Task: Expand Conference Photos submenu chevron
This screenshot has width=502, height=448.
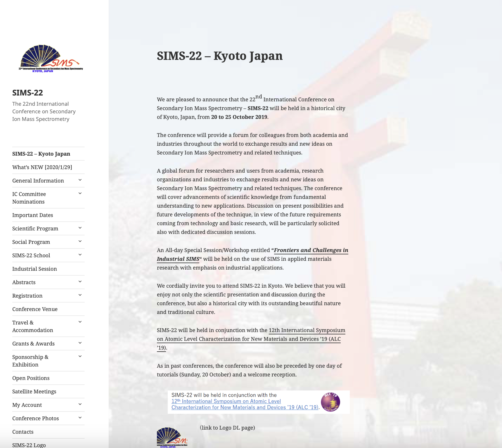Action: 80,418
